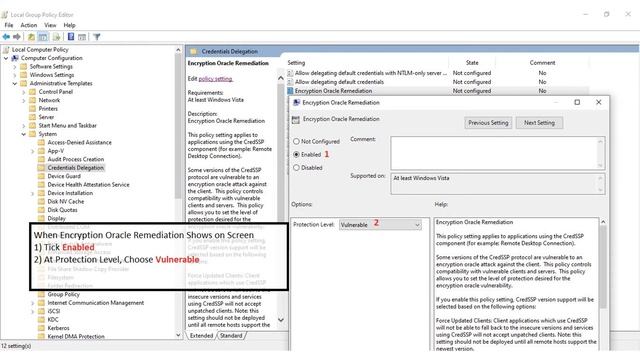Select the Not Configured radio button
The width and height of the screenshot is (640, 360).
tap(296, 141)
